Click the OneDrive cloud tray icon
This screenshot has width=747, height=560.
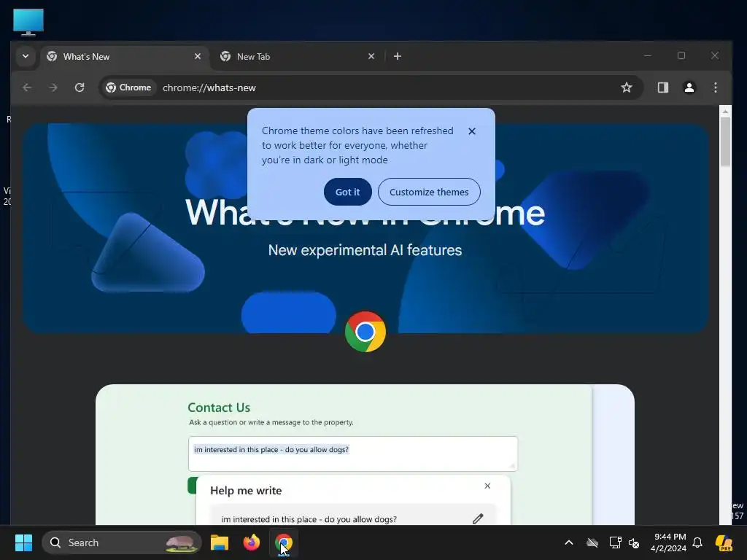coord(592,542)
